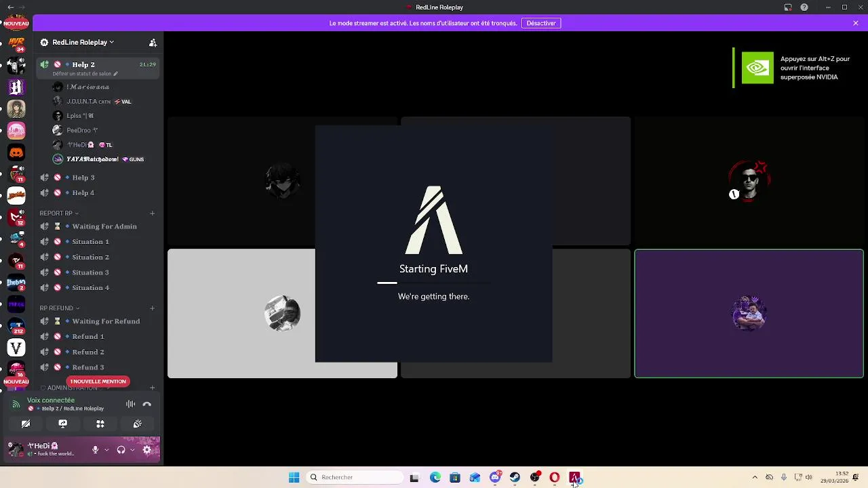Turn on camera in voice panel
Viewport: 868px width, 488px height.
pos(26,424)
